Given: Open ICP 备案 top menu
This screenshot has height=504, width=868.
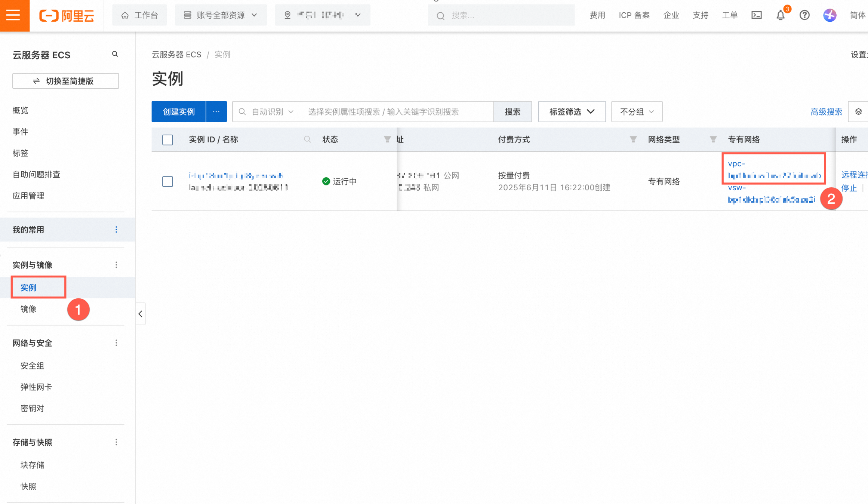Looking at the screenshot, I should [634, 15].
